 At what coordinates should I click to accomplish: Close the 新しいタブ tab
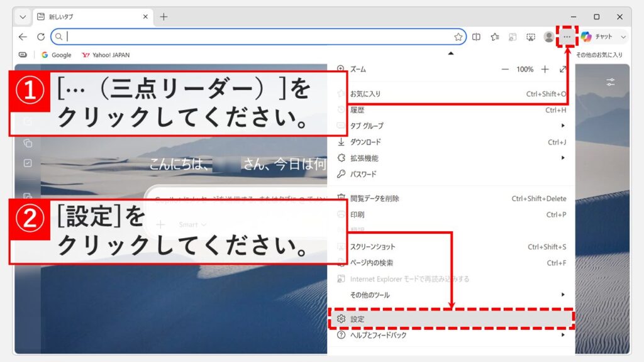(145, 17)
